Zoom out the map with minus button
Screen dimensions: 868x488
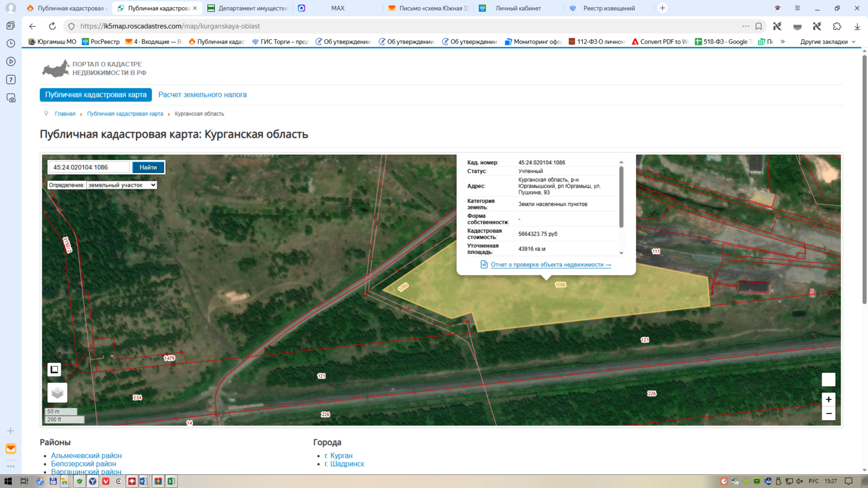pos(828,414)
